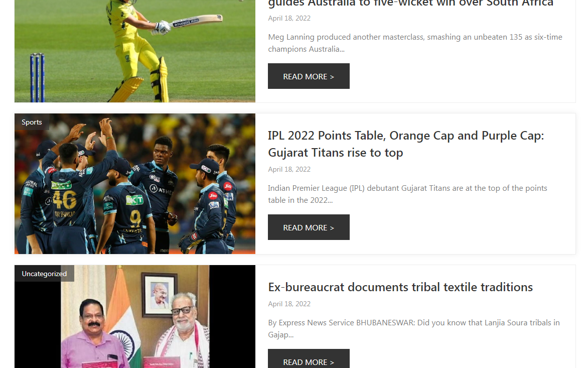This screenshot has height=368, width=588.
Task: Open the Australia batter cricket photo
Action: (135, 51)
